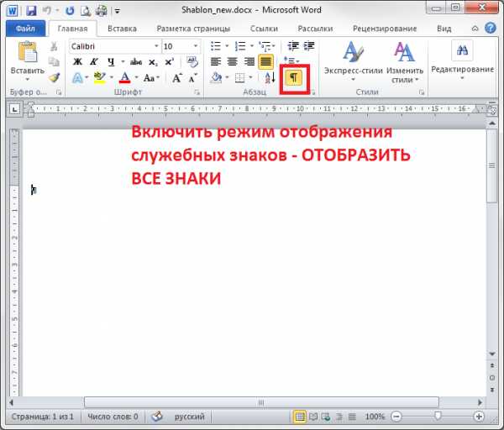Toggle underline (Ч) formatting
This screenshot has width=504, height=430.
click(x=111, y=61)
